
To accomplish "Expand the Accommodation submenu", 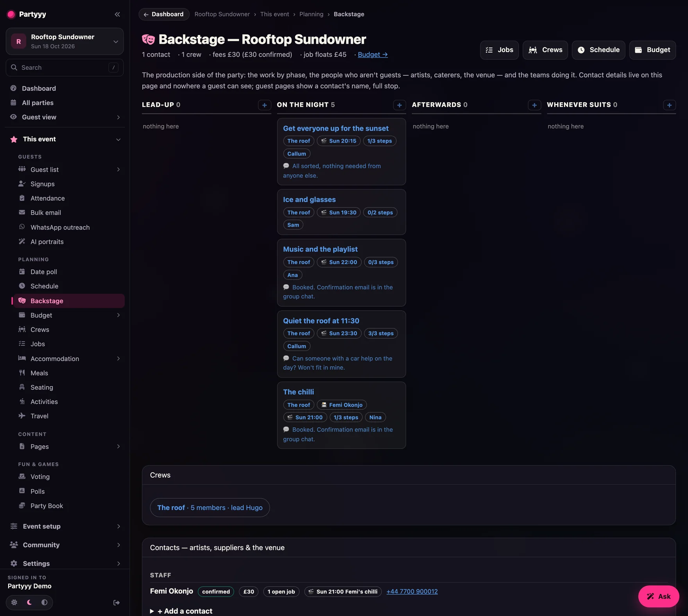I will pos(118,359).
